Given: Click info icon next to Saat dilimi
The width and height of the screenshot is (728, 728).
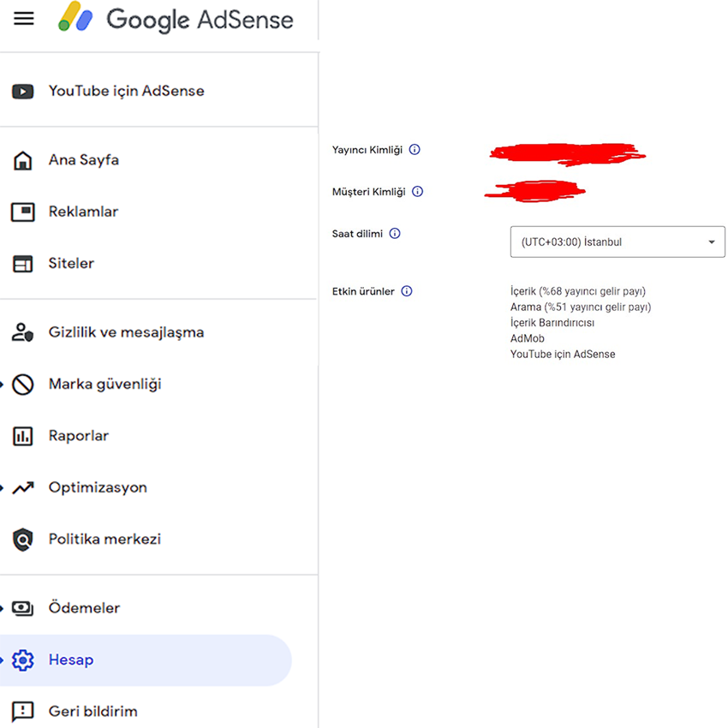Looking at the screenshot, I should coord(395,233).
